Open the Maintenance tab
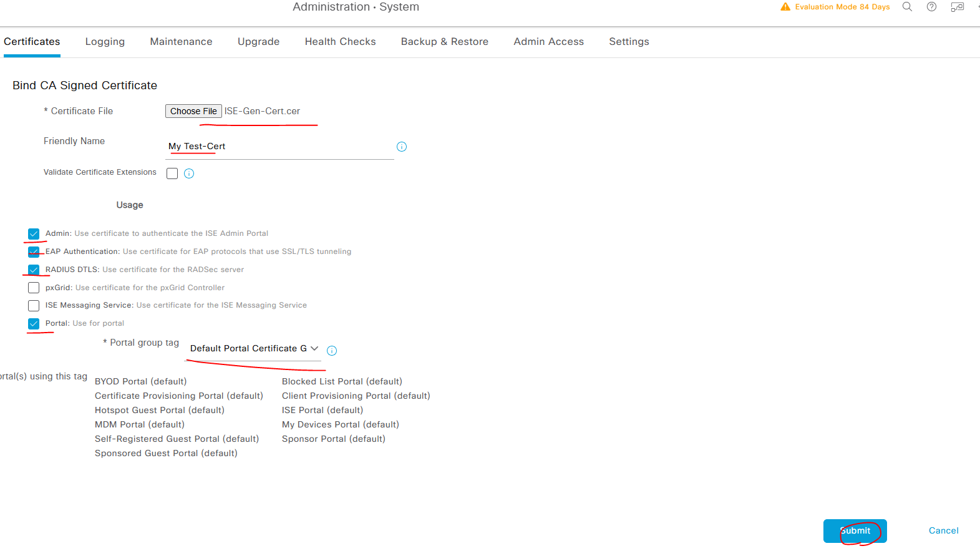The width and height of the screenshot is (980, 556). [181, 42]
